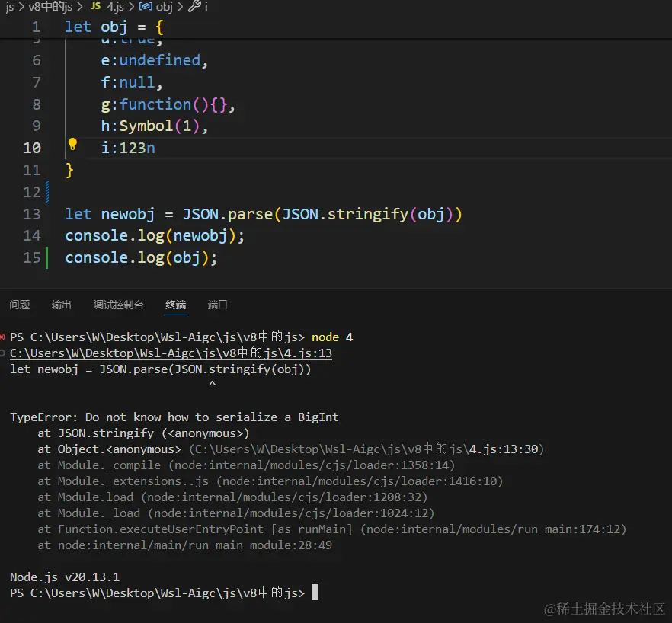Click the v8中的js breadcrumb folder
Image resolution: width=672 pixels, height=623 pixels.
50,6
